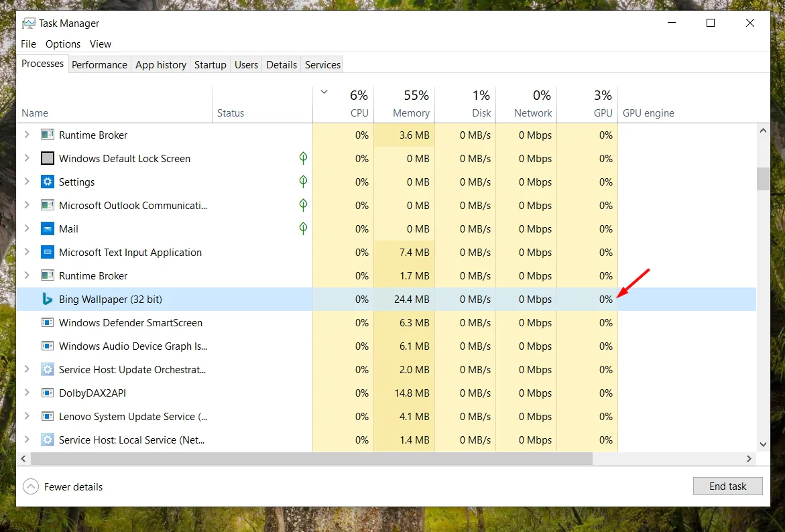Click the suspended leaf icon for Mail
The image size is (785, 532).
(304, 228)
